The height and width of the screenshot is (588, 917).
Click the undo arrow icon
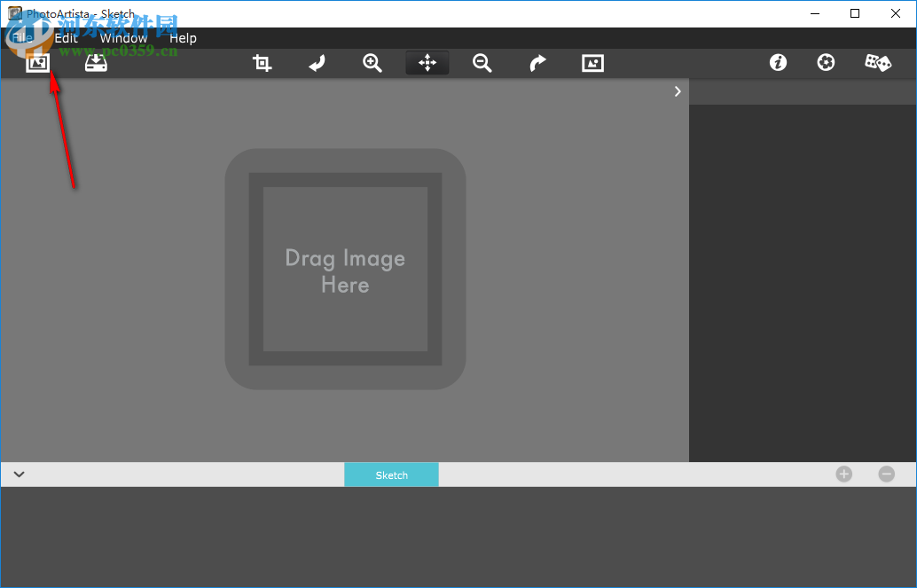click(317, 63)
